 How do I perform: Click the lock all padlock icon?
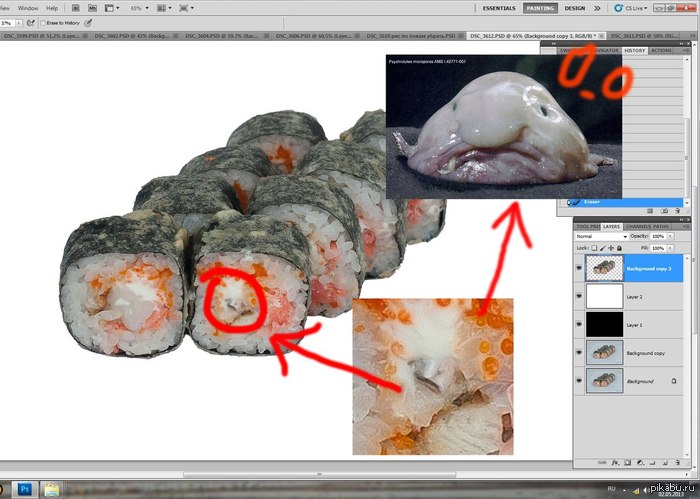pyautogui.click(x=621, y=247)
